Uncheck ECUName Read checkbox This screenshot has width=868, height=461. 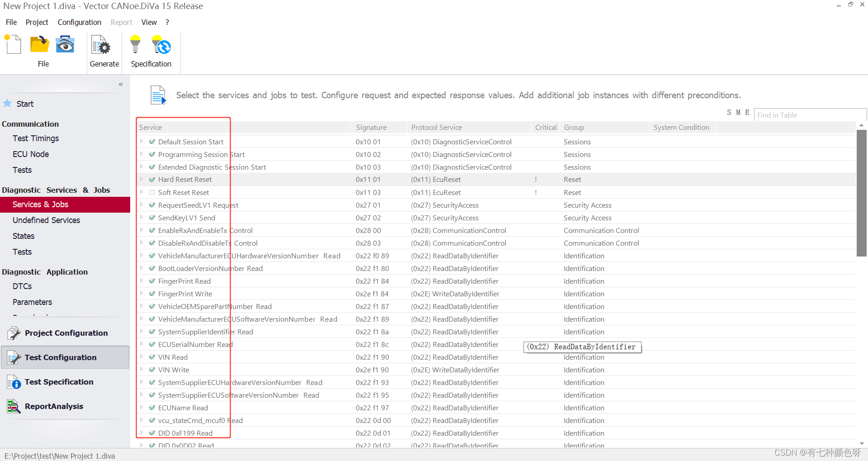coord(152,408)
